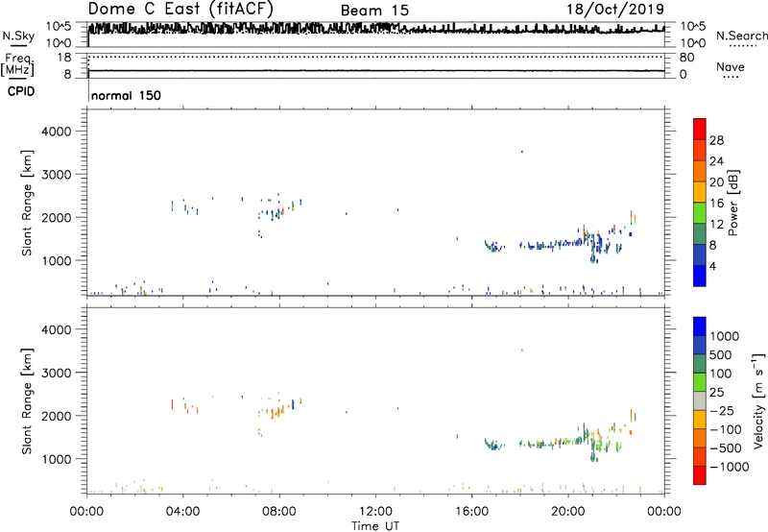This screenshot has height=532, width=768.
Task: Click the '1000' velocity colorbar tick value
Action: 725,336
